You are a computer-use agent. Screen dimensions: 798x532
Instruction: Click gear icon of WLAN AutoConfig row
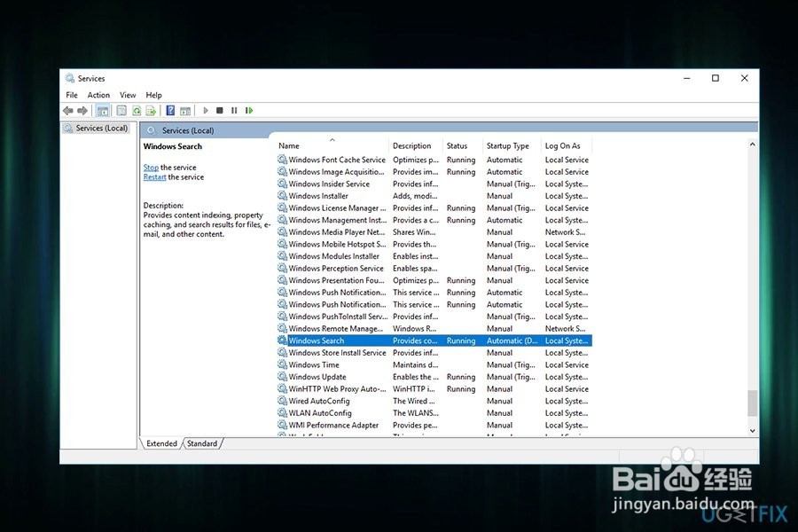283,413
